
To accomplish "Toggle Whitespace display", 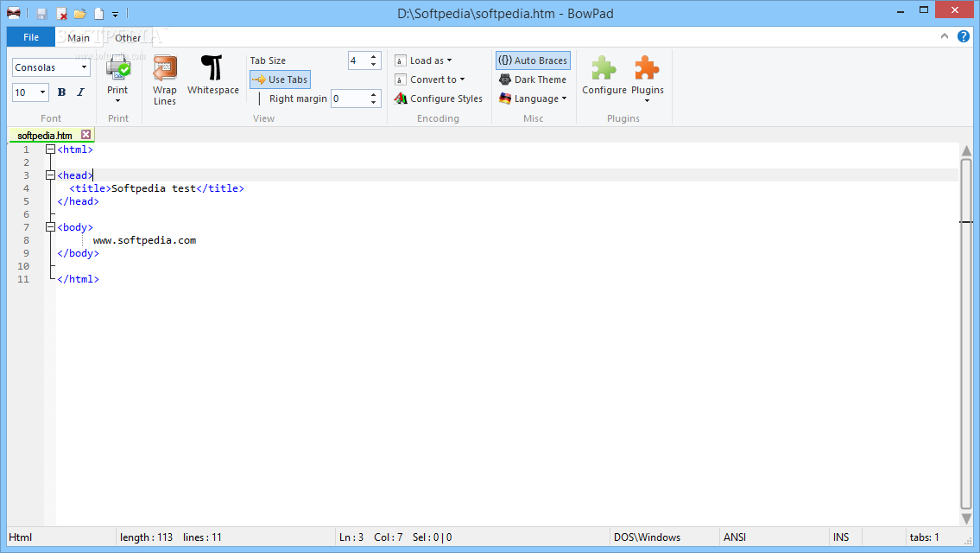I will [x=213, y=75].
